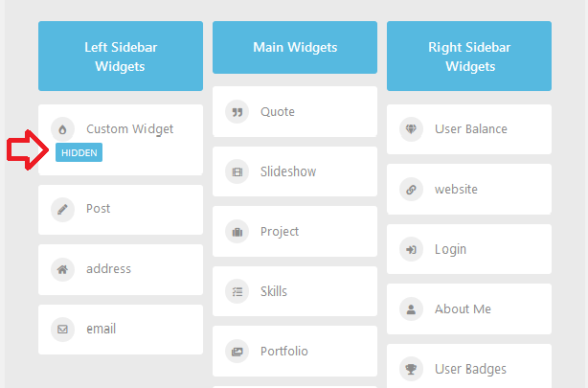
Task: Click the briefcase icon next to Project
Action: (x=237, y=232)
